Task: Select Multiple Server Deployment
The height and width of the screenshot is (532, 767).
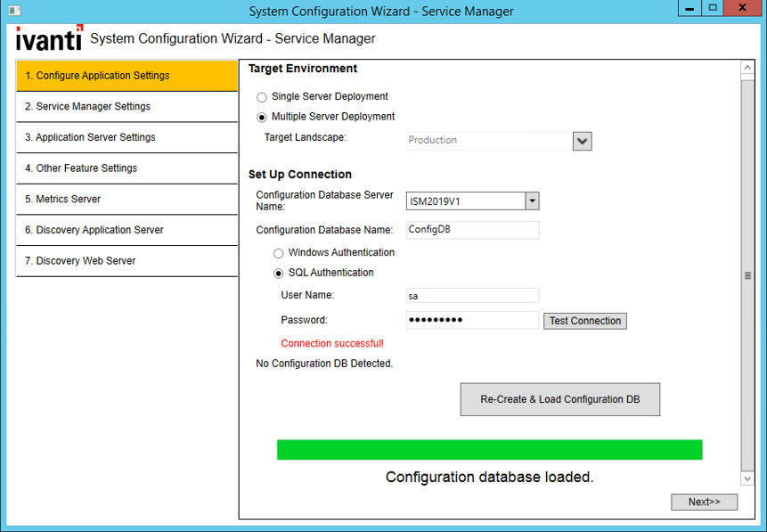Action: click(x=262, y=117)
